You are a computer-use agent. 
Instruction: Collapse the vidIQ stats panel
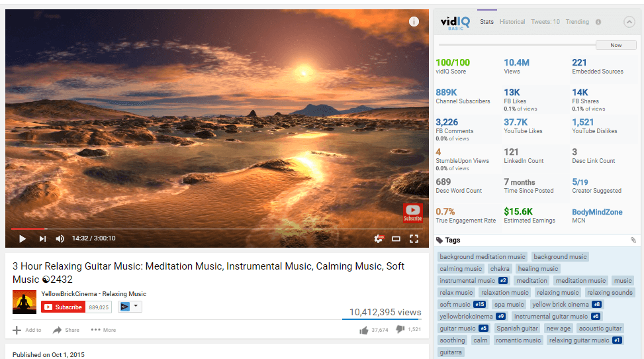[629, 22]
